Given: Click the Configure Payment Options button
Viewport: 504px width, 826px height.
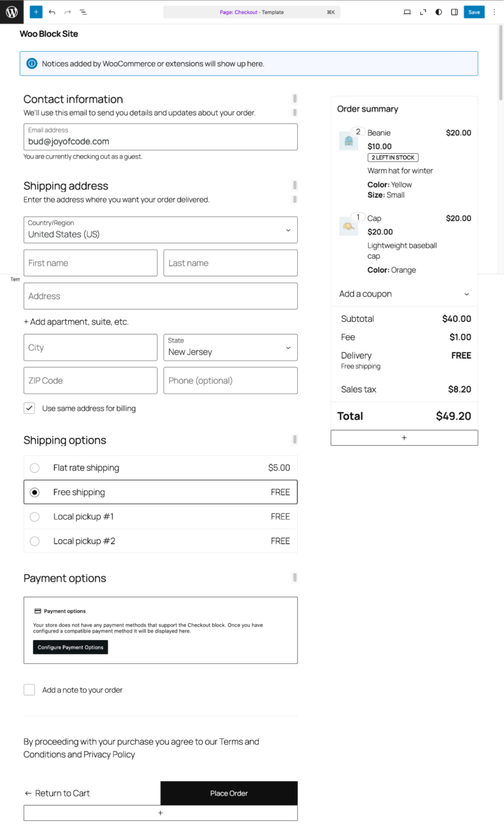Looking at the screenshot, I should coord(70,647).
